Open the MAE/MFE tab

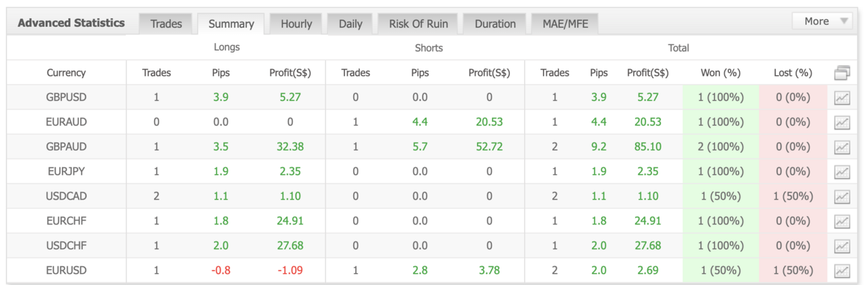point(565,24)
